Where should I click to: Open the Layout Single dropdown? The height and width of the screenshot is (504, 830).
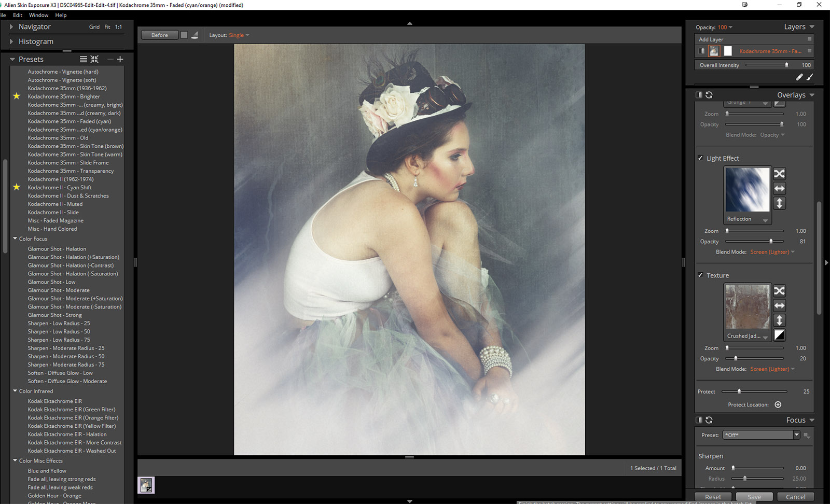239,35
